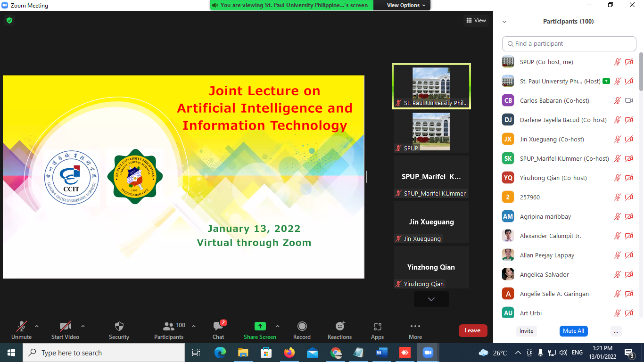The height and width of the screenshot is (362, 644).
Task: Click in the Find a participant field
Action: pyautogui.click(x=569, y=43)
